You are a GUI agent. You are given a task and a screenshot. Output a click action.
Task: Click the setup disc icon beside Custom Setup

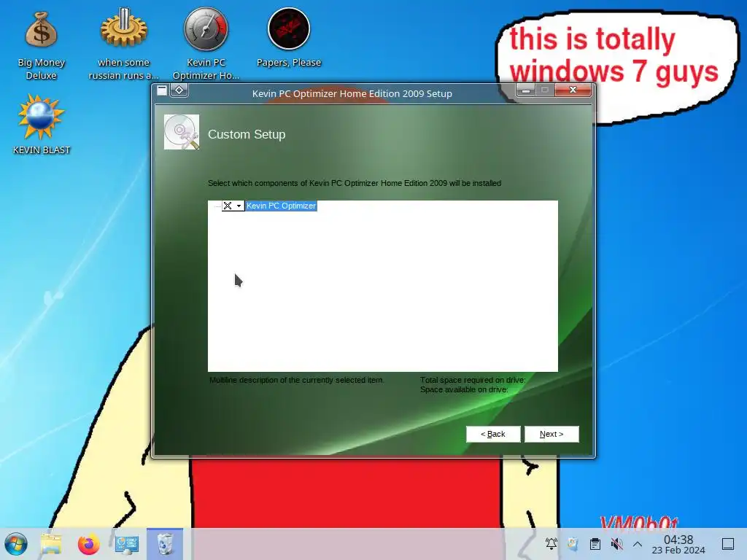tap(182, 132)
